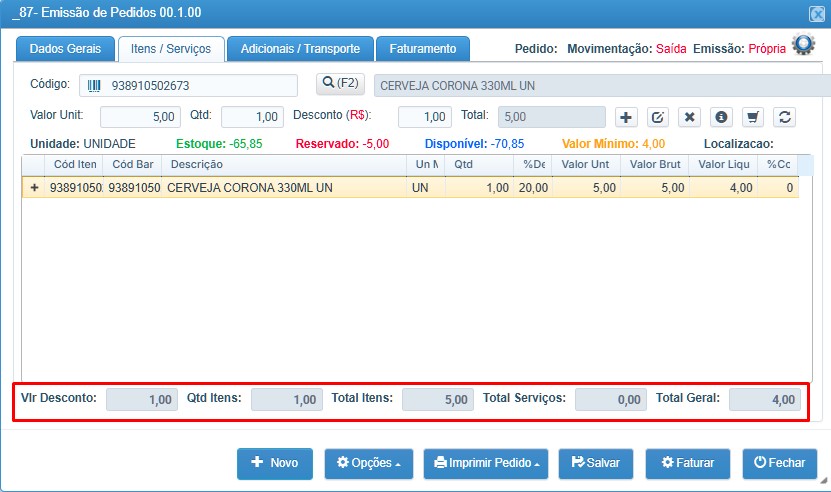Focus the Código input field

coord(189,86)
